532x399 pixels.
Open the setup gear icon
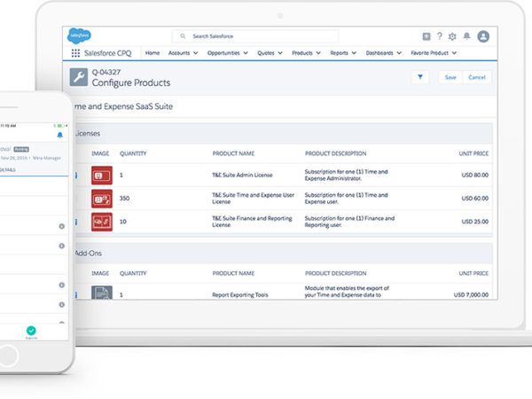(452, 36)
